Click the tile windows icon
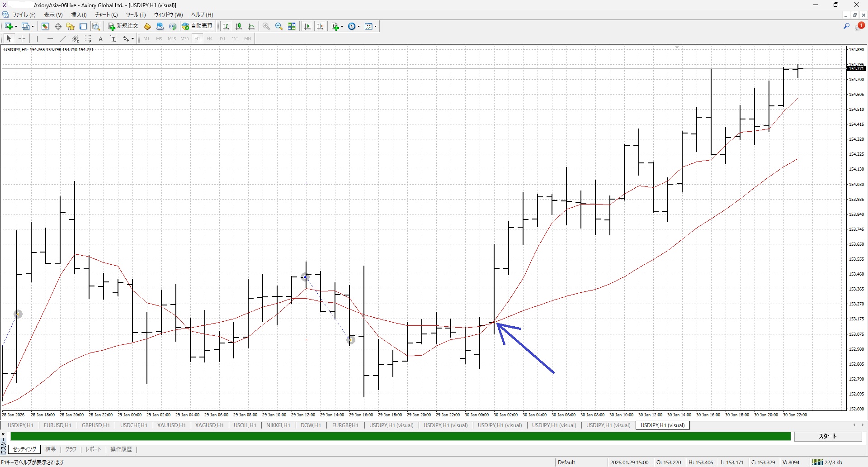 click(x=292, y=26)
